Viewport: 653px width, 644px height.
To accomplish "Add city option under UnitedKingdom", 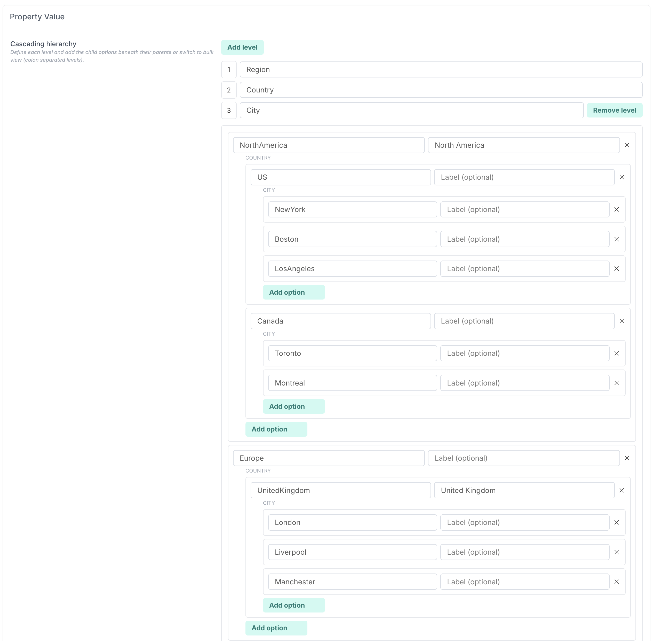I will [293, 605].
